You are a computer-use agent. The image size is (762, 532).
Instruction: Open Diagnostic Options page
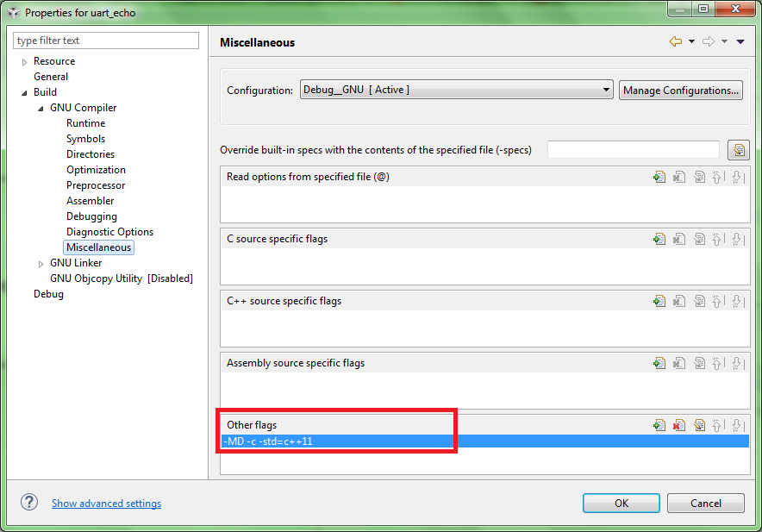click(109, 232)
